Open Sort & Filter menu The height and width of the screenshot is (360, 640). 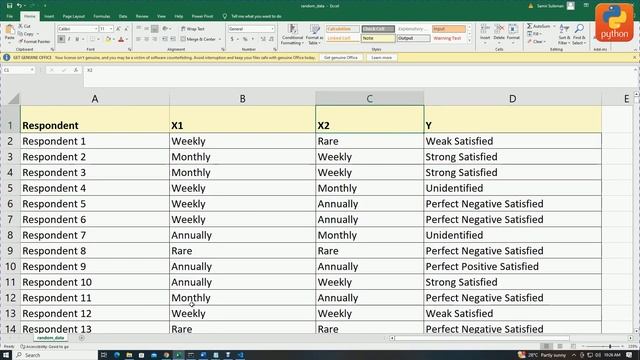click(564, 34)
